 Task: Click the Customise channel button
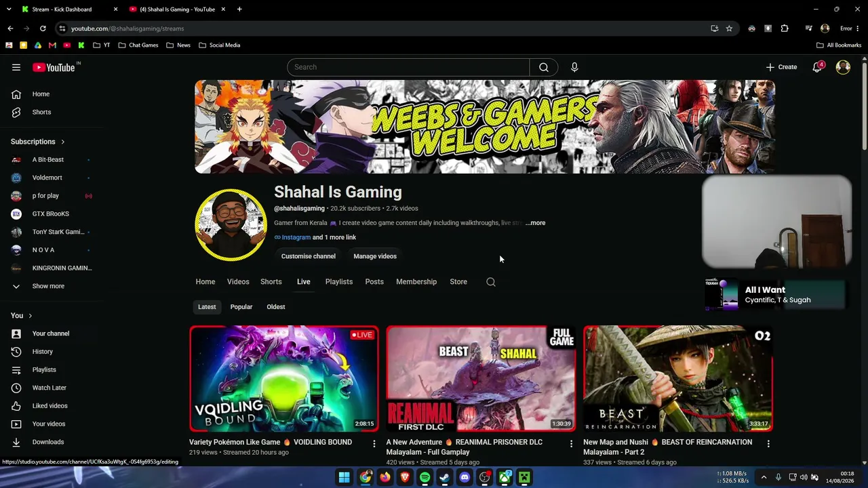[309, 256]
